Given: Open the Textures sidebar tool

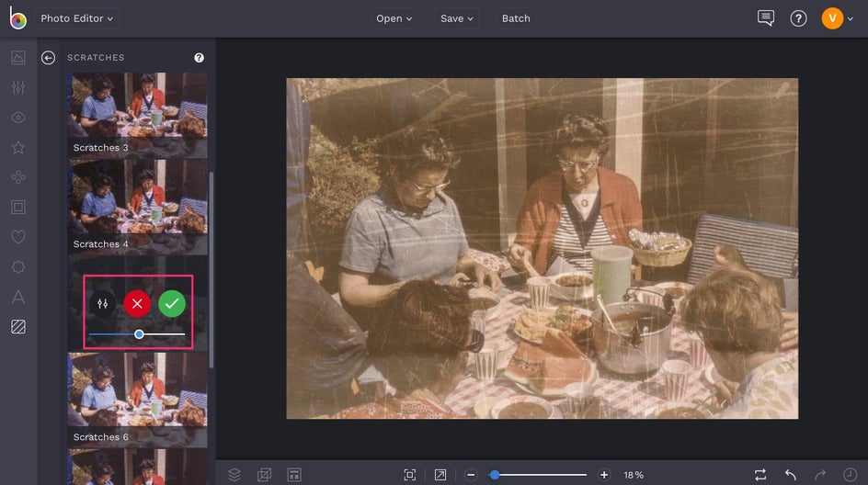Looking at the screenshot, I should pyautogui.click(x=18, y=327).
